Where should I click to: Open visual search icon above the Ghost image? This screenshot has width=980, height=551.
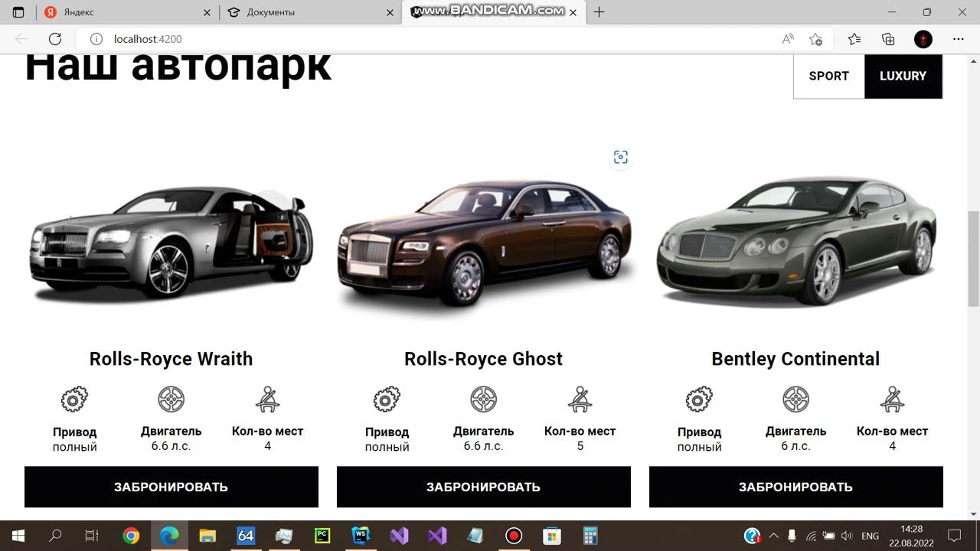(620, 157)
